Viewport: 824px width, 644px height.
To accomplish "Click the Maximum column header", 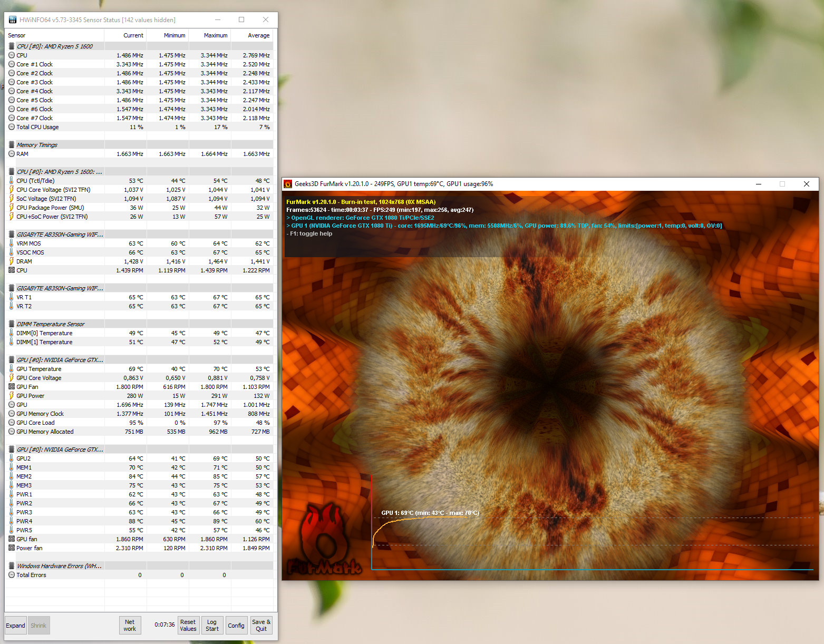I will coord(210,35).
